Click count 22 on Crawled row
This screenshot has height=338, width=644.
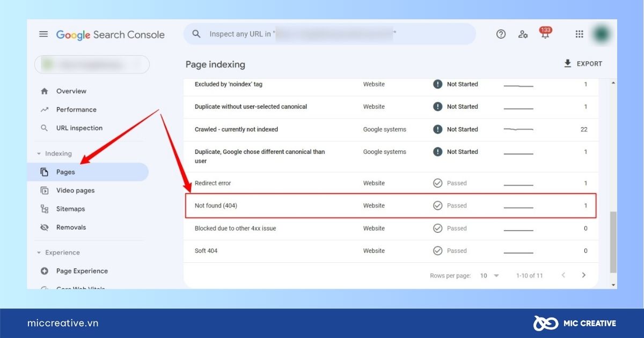click(x=584, y=129)
